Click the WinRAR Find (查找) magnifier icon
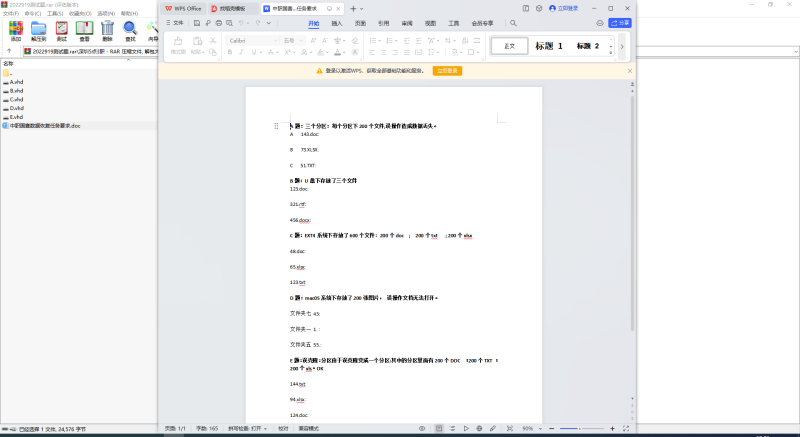This screenshot has height=437, width=800. (x=130, y=29)
